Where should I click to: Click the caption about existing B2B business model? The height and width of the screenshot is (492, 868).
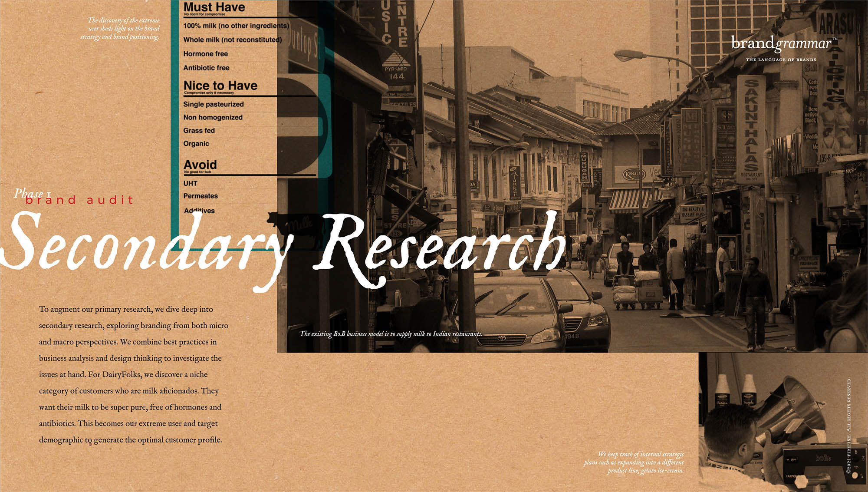point(391,334)
